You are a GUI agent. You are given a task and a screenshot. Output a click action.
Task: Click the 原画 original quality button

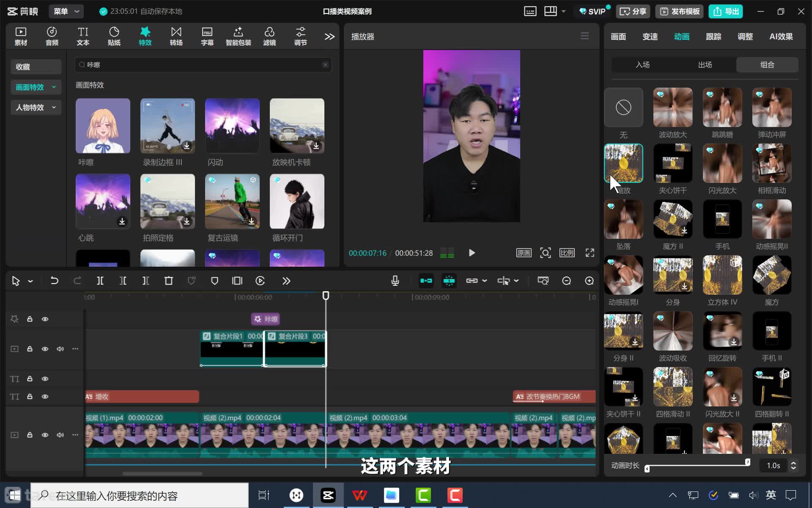tap(524, 253)
